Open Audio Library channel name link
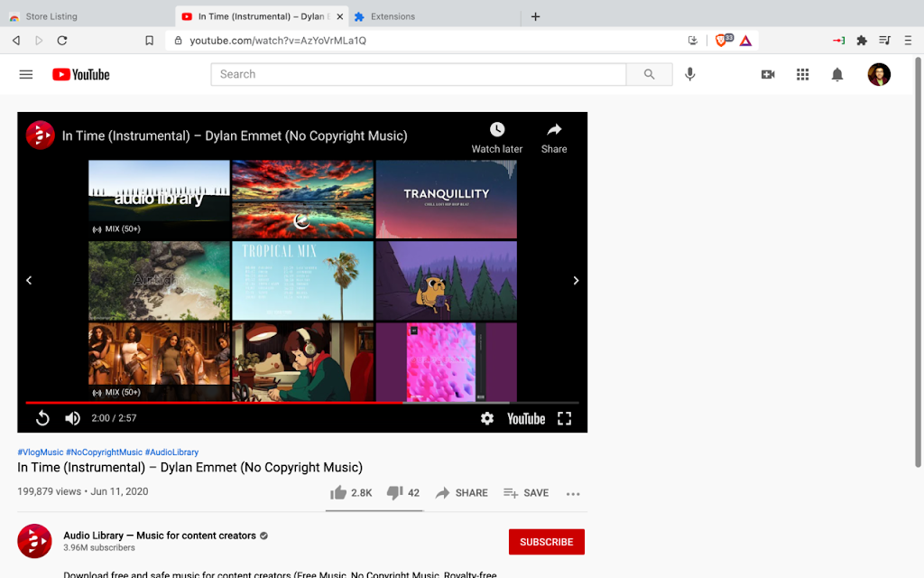924x578 pixels. (x=160, y=536)
